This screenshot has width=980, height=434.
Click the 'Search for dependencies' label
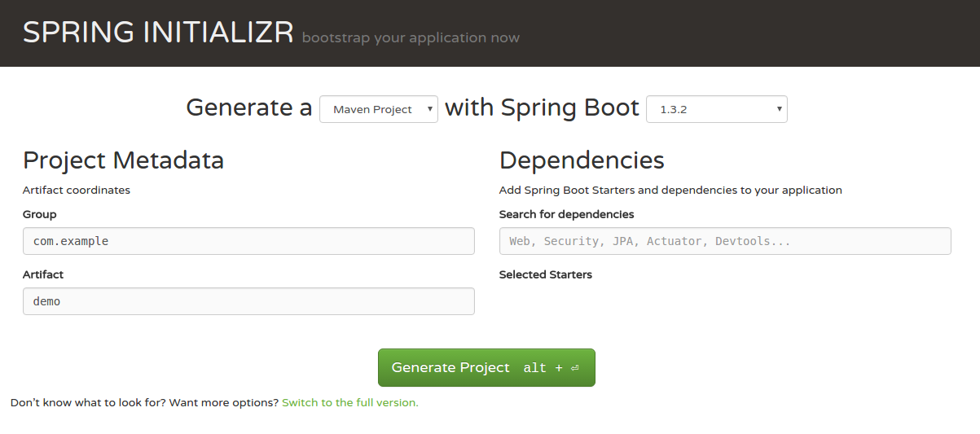point(566,214)
